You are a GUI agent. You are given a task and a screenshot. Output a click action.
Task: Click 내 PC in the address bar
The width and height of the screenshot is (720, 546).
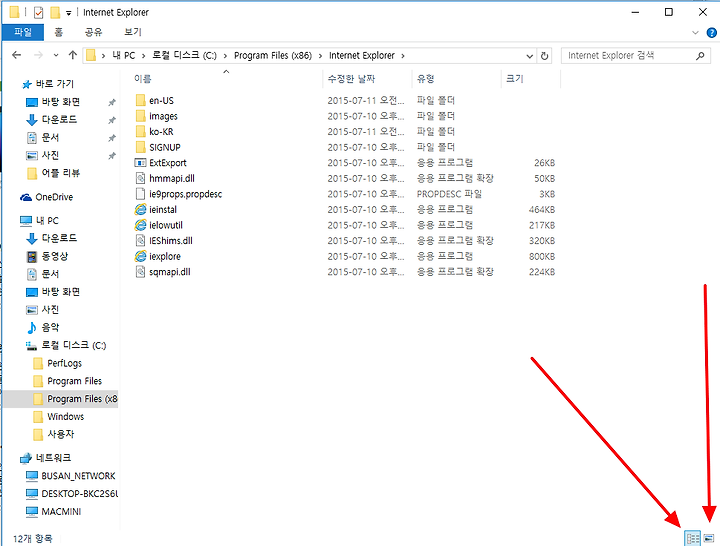(x=124, y=56)
